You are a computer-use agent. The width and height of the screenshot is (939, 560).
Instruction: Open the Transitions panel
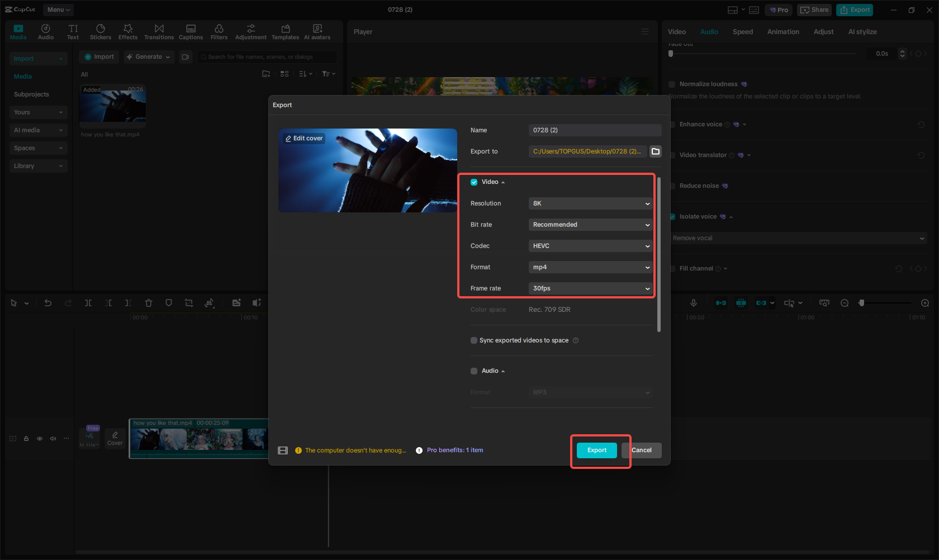pos(159,31)
